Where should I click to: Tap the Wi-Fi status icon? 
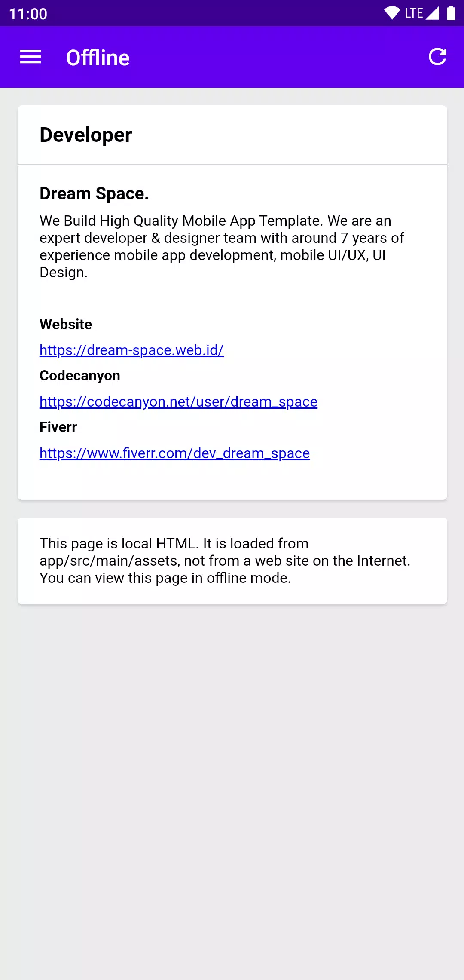click(392, 13)
